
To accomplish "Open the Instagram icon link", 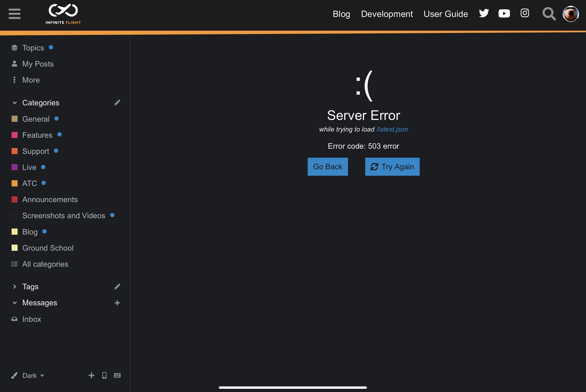I will click(525, 13).
